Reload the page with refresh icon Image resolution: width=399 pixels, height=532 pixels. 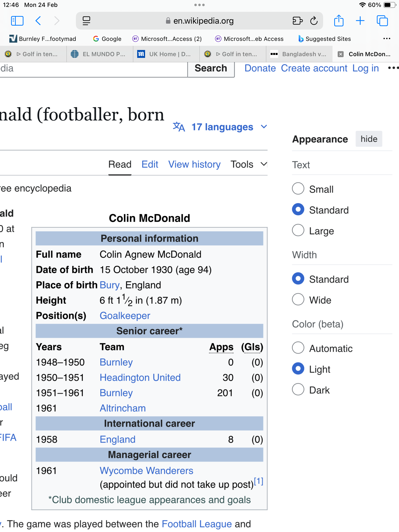point(314,21)
